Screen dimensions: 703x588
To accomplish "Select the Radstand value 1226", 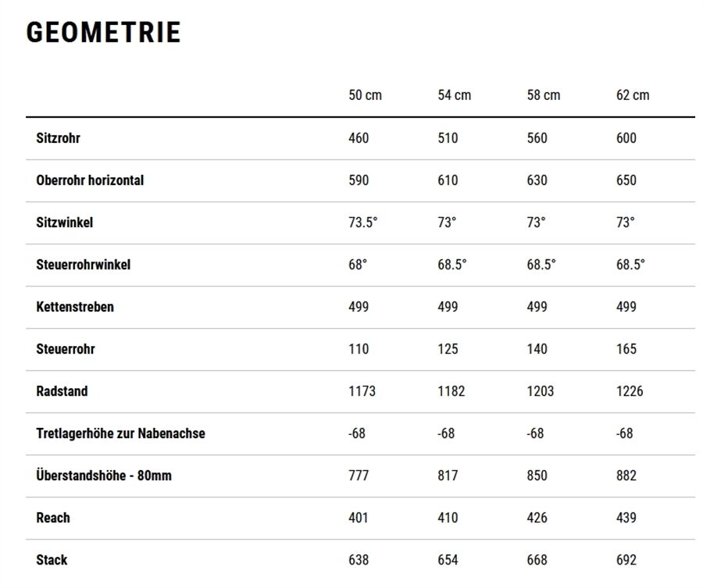I will (630, 391).
